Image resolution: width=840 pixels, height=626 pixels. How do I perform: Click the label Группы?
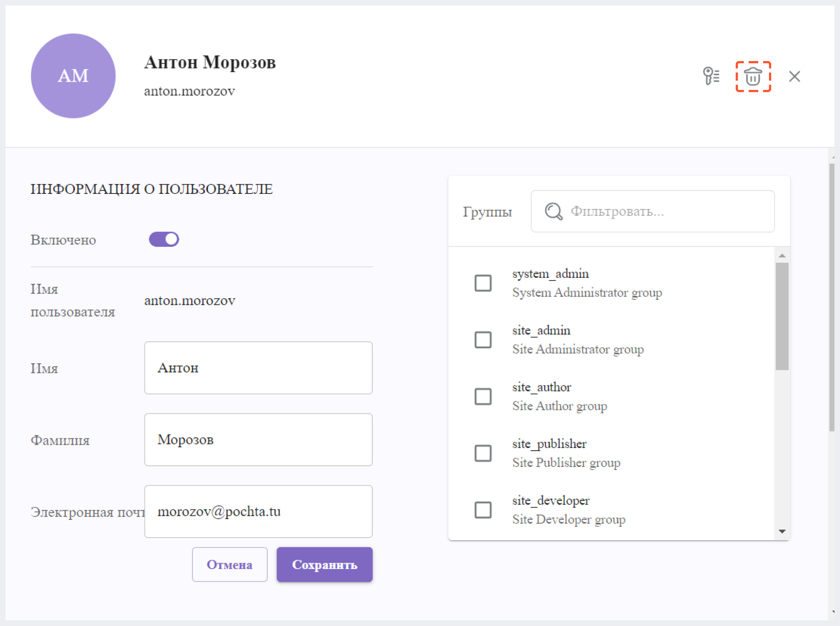(487, 212)
